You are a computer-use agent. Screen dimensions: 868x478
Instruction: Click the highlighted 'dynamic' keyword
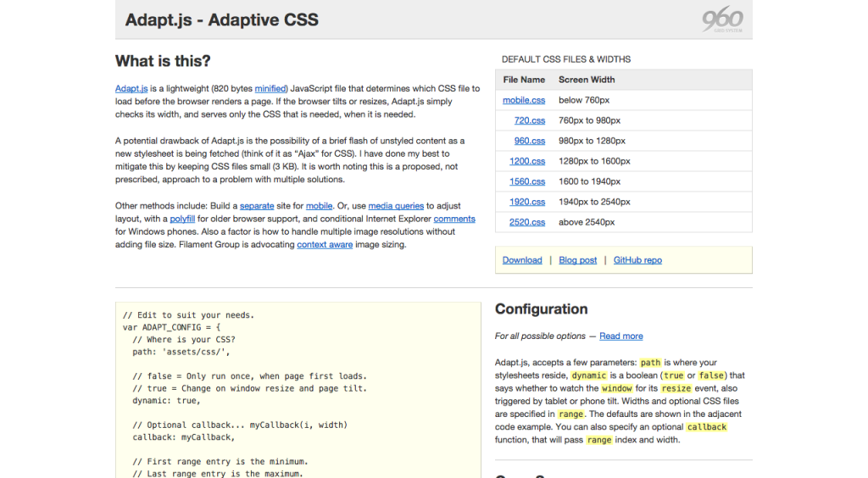(x=589, y=375)
